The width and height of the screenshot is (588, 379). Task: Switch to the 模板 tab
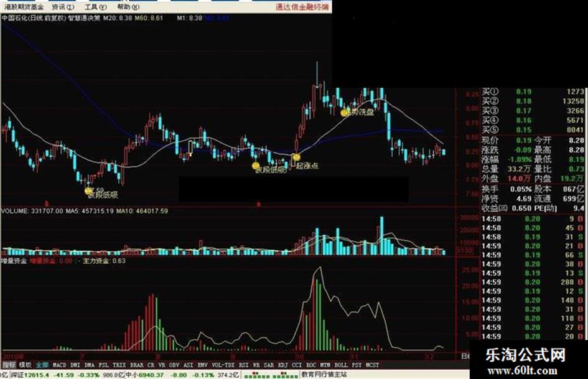pyautogui.click(x=25, y=365)
